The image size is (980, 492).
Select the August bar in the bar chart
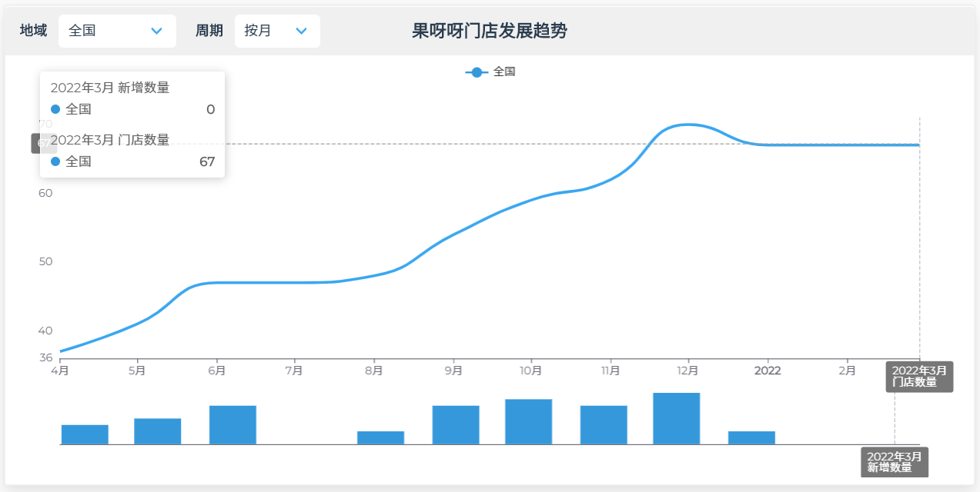click(x=380, y=437)
